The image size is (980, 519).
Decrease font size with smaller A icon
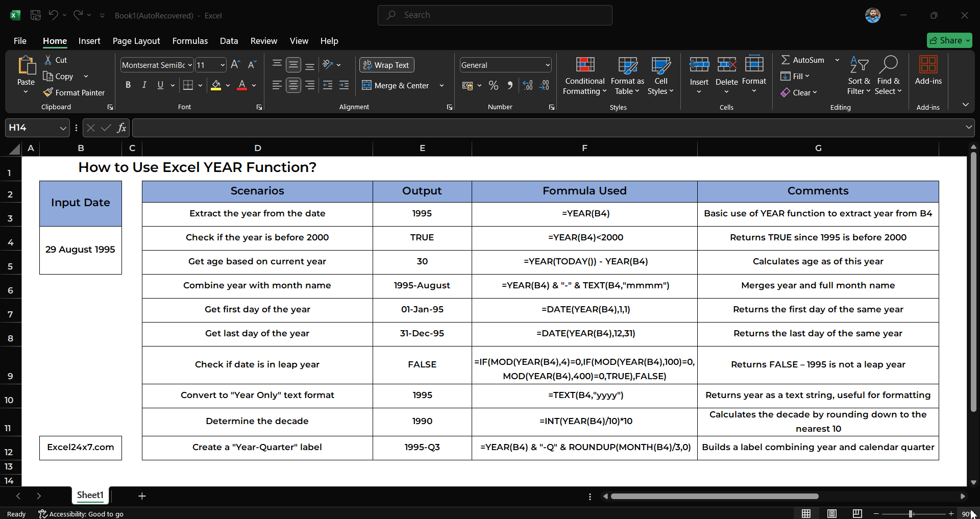click(252, 64)
